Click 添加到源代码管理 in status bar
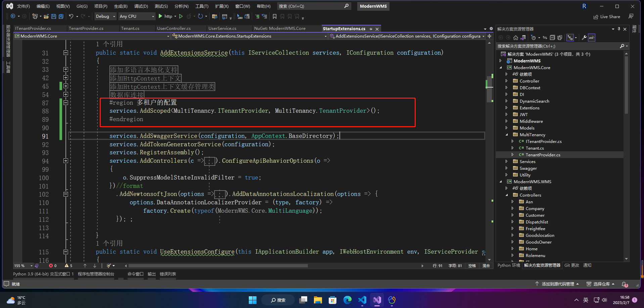Viewport: 644px width, 308px height. point(557,284)
